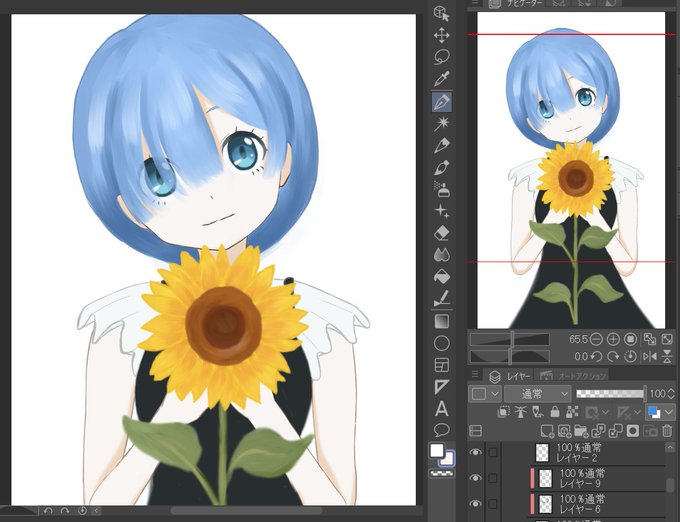Click zoom in in Navigator
This screenshot has height=522, width=680.
pyautogui.click(x=613, y=339)
